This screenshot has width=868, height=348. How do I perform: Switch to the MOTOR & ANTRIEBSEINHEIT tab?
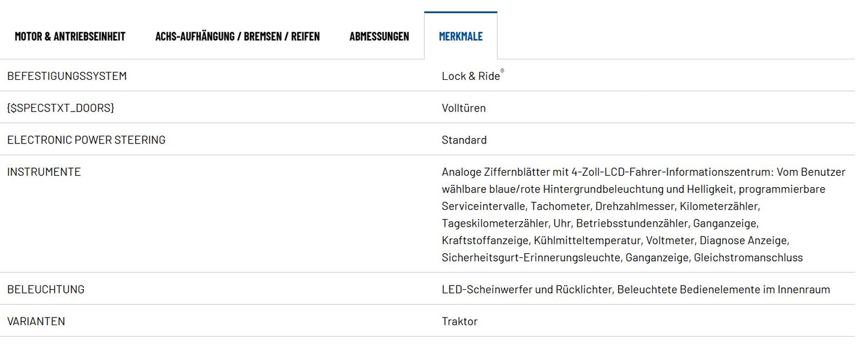tap(69, 36)
